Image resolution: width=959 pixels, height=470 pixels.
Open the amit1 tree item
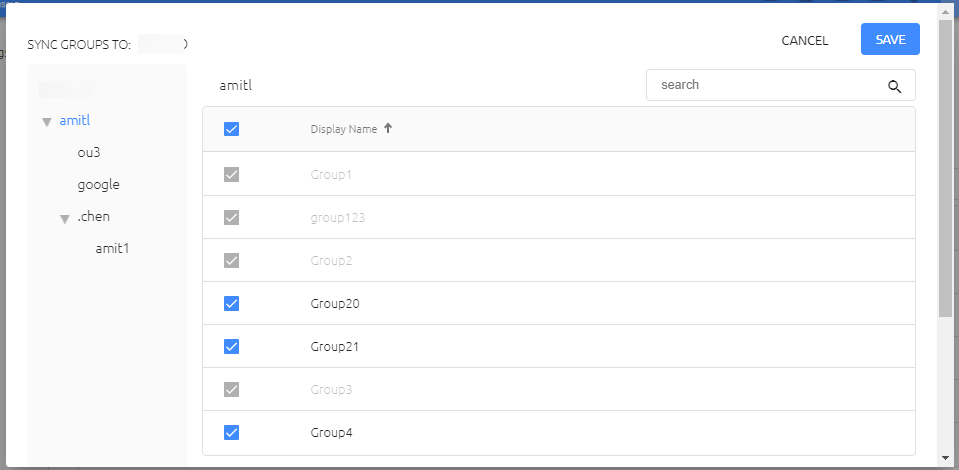[x=112, y=248]
